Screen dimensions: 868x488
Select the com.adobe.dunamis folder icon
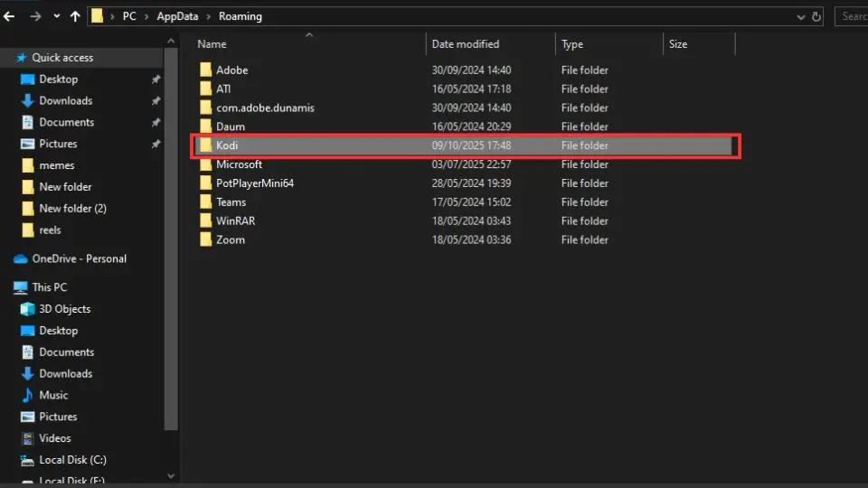coord(205,108)
